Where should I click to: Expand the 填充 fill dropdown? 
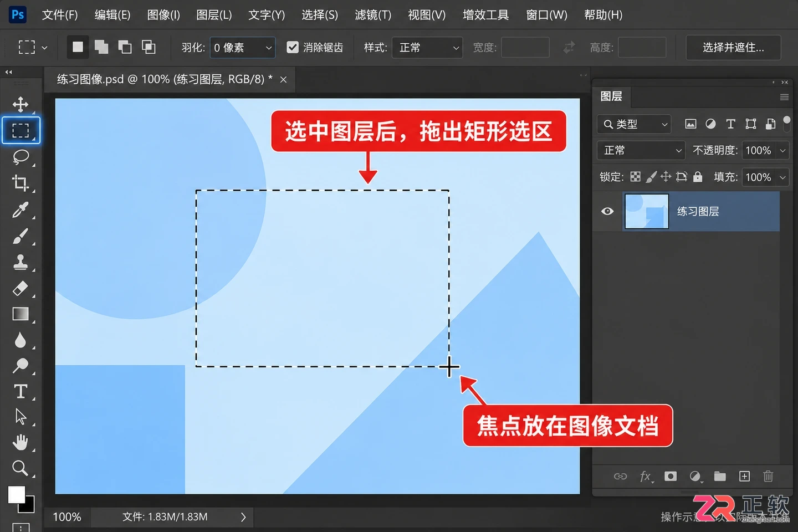[x=782, y=177]
